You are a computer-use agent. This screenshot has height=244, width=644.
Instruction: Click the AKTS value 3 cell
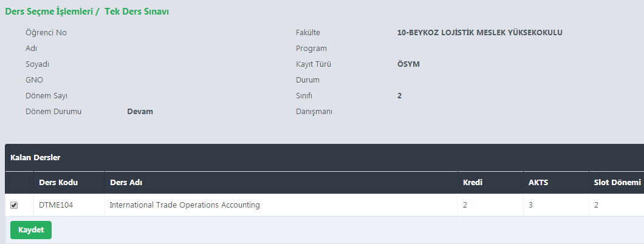point(531,205)
